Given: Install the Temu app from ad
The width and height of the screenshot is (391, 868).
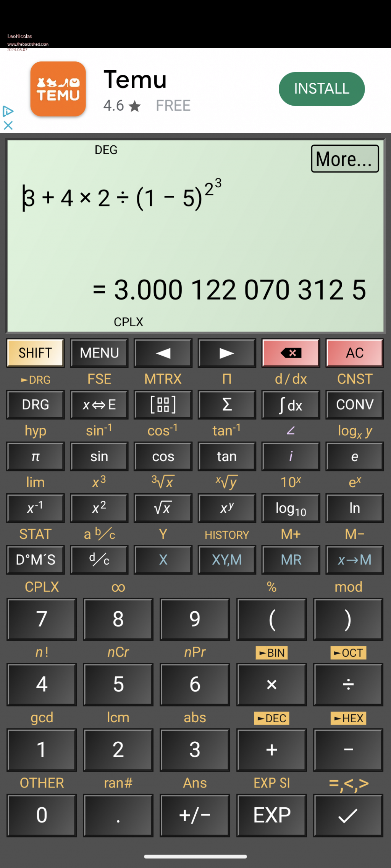Looking at the screenshot, I should [x=322, y=89].
